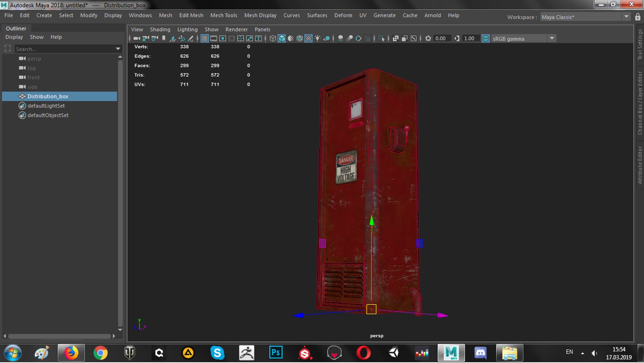The width and height of the screenshot is (644, 363).
Task: Toggle the View Transform ON button
Action: pyautogui.click(x=486, y=38)
